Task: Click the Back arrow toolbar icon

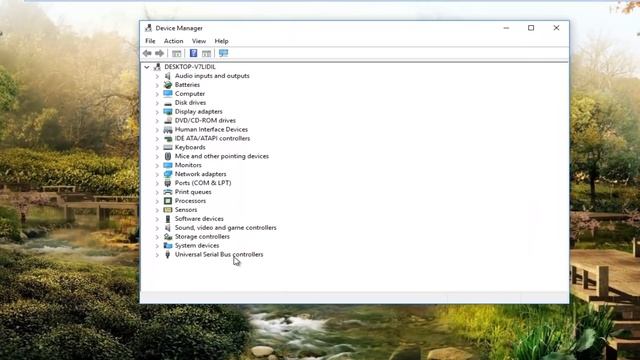Action: click(147, 53)
